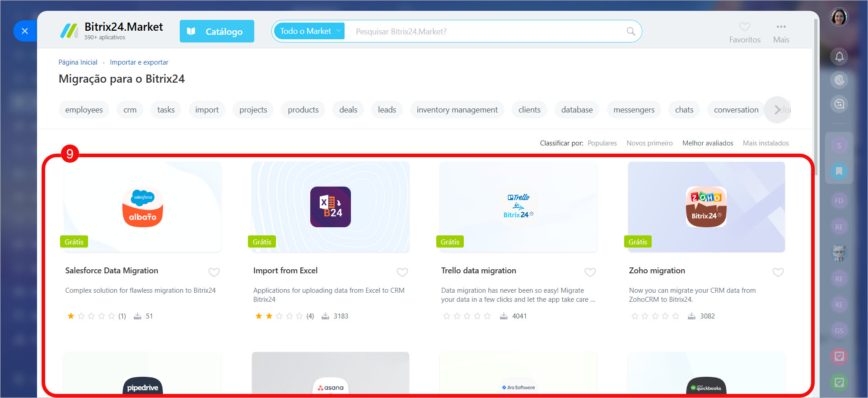Close the Market panel with the X button
868x398 pixels.
25,31
